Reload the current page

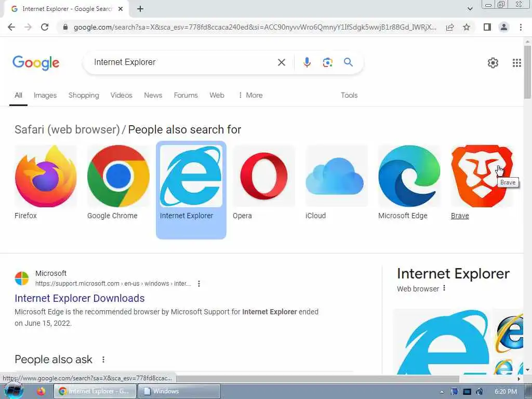click(x=45, y=27)
